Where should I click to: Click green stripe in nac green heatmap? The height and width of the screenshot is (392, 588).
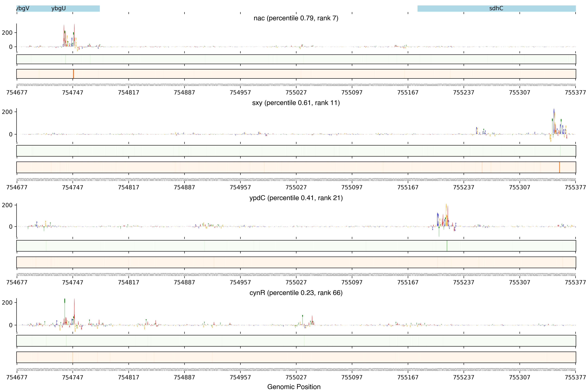[65, 59]
